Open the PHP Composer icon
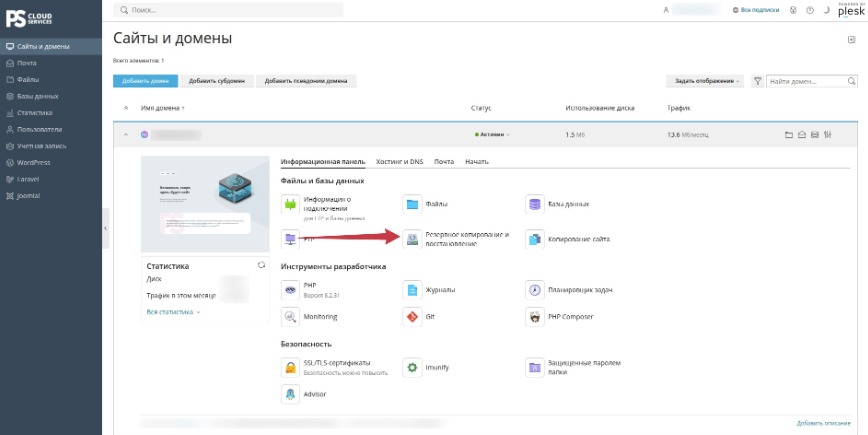Image resolution: width=868 pixels, height=435 pixels. (534, 317)
